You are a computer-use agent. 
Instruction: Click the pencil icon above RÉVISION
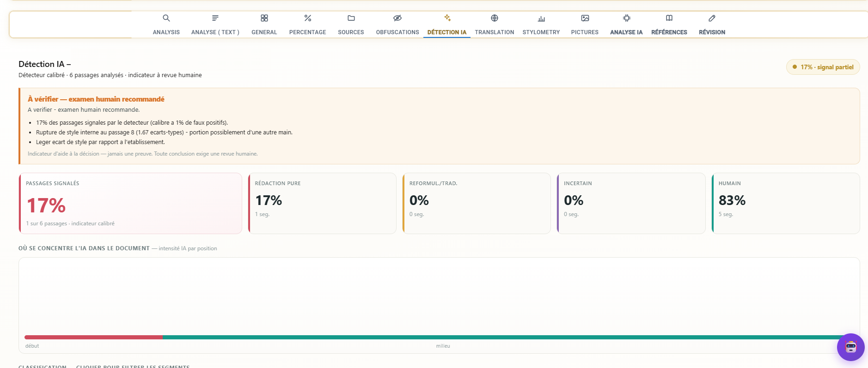[712, 18]
